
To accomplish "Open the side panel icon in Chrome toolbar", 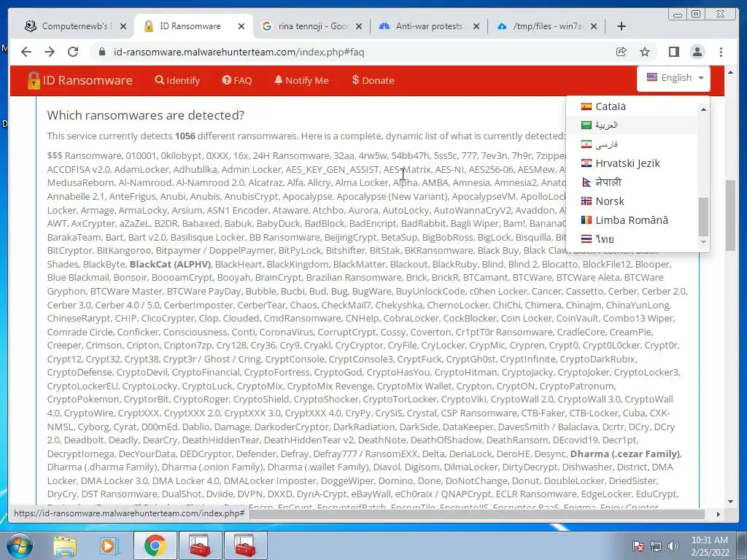I will tap(673, 52).
